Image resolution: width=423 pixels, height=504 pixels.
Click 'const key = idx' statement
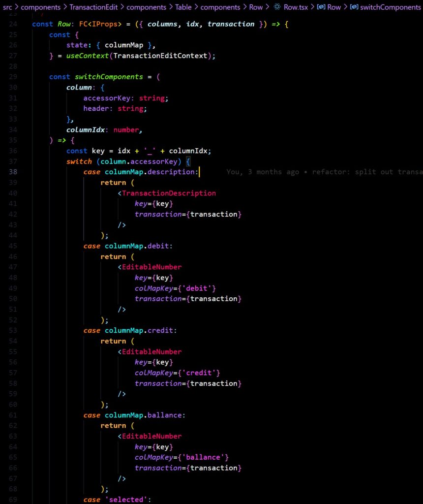98,151
